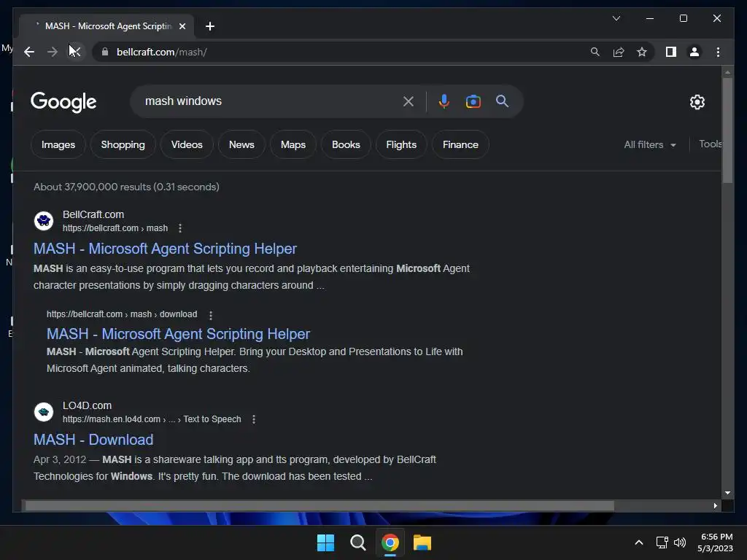This screenshot has width=747, height=560.
Task: Open the clock showing 6:56 PM
Action: [x=716, y=542]
